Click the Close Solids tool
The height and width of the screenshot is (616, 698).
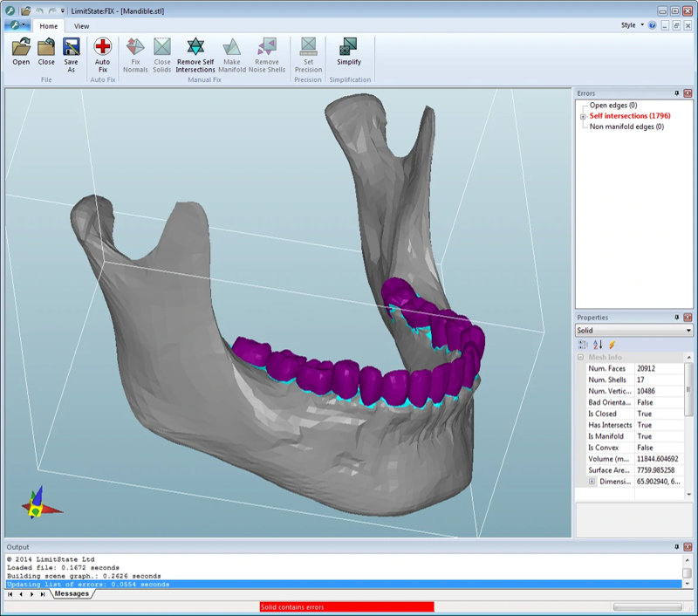[x=162, y=55]
